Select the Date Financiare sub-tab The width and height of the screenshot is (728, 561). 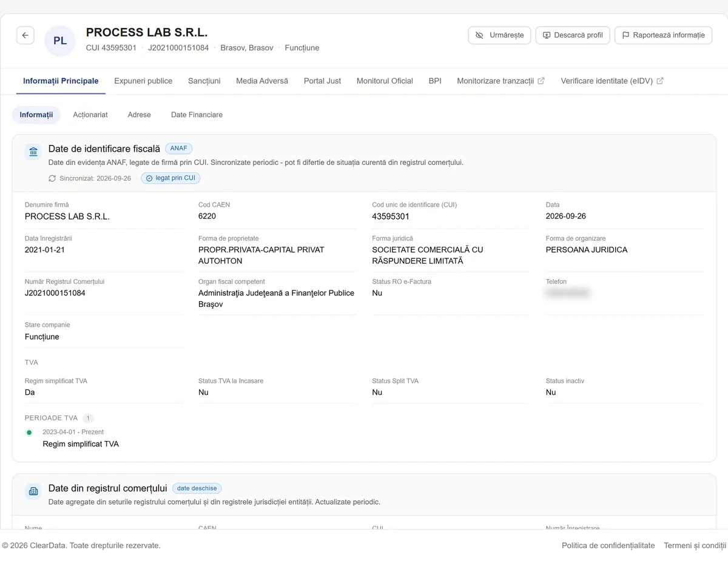197,115
